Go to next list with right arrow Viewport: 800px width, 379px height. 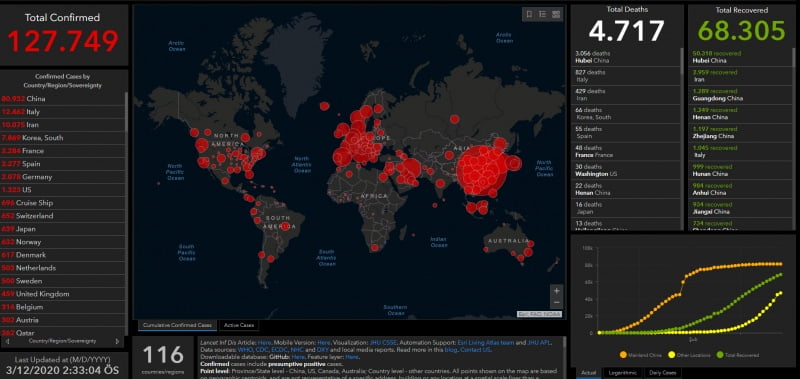tap(117, 341)
